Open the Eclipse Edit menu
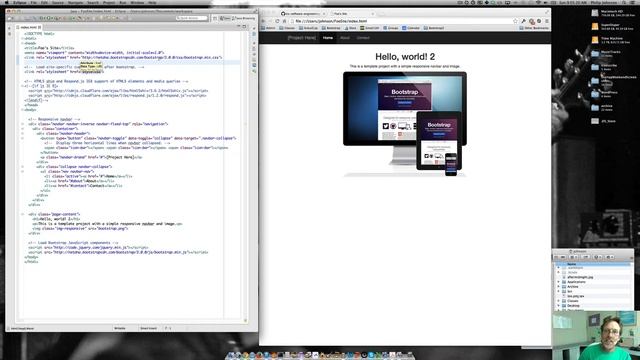 click(44, 2)
